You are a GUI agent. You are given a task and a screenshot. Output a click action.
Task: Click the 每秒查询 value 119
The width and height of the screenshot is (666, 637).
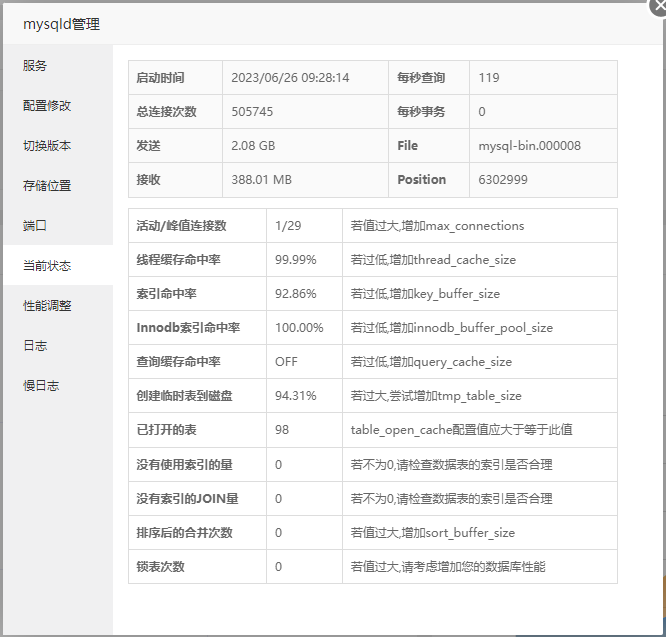click(x=489, y=78)
